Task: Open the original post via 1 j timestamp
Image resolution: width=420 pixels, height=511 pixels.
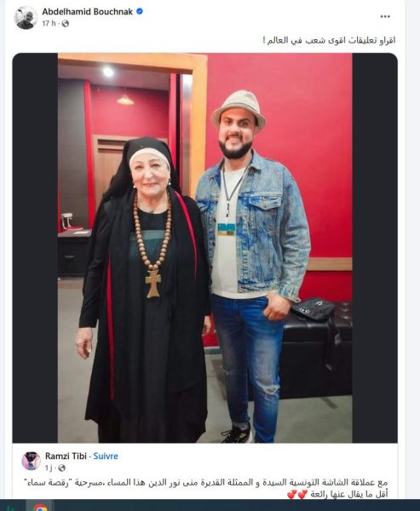Action: click(x=49, y=468)
